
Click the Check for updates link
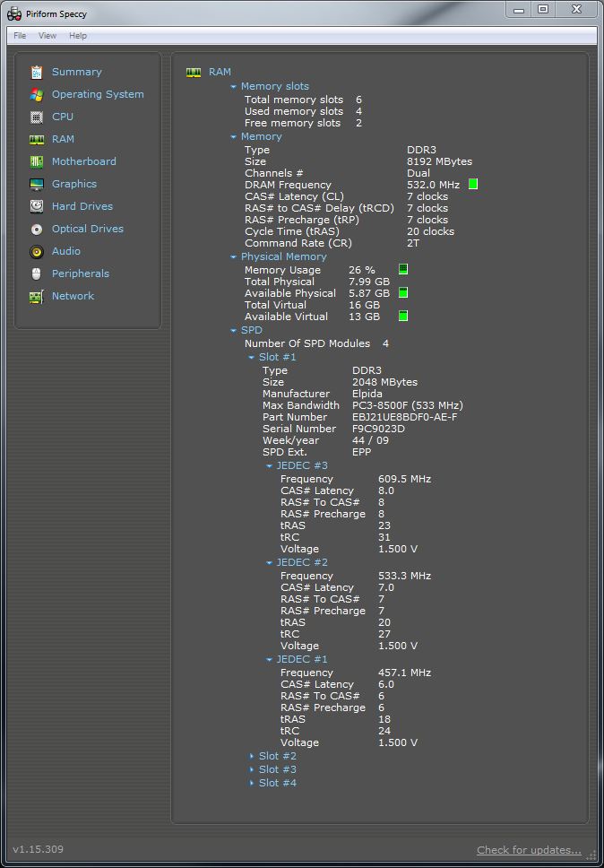529,850
